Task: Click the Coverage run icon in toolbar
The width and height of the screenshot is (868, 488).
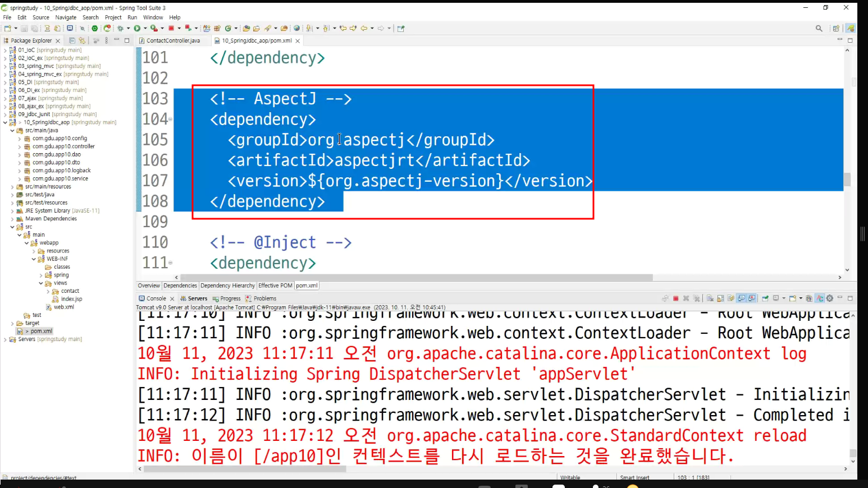Action: [x=153, y=28]
